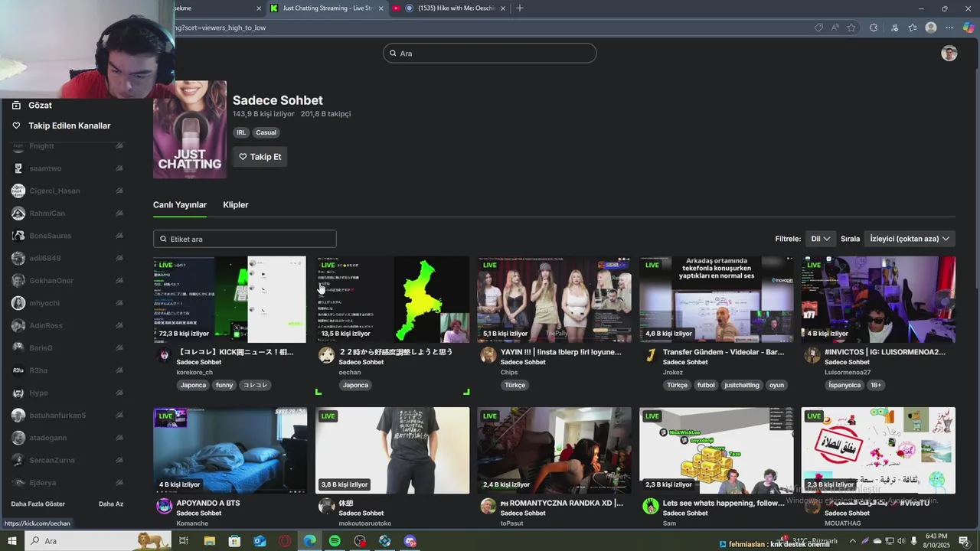
Task: Add page to favorites star icon
Action: point(851,28)
